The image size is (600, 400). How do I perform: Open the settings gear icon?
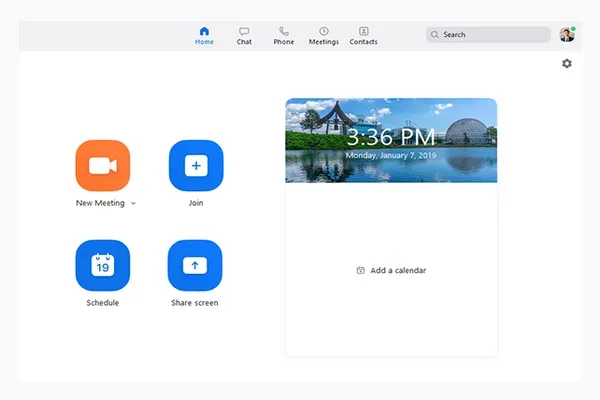pyautogui.click(x=567, y=64)
